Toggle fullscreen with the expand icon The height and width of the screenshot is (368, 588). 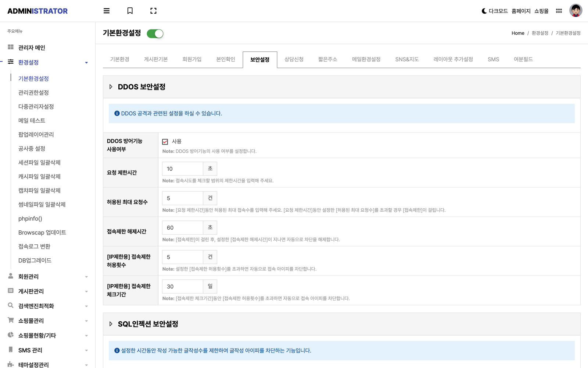(153, 11)
